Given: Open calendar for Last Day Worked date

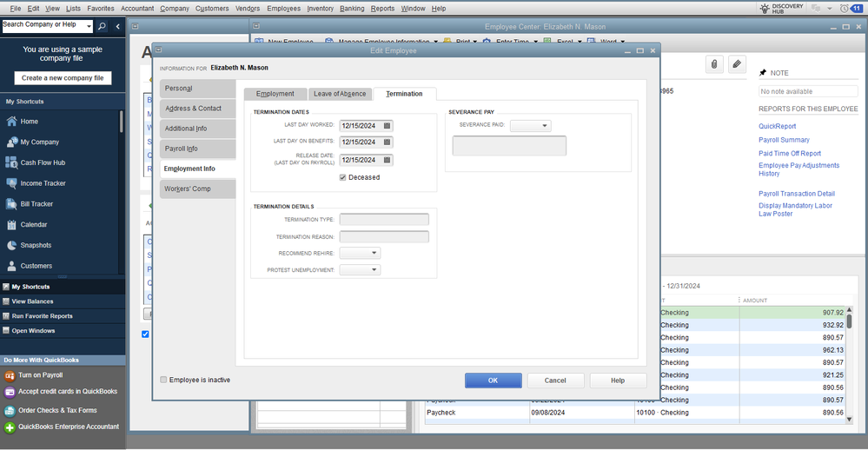Looking at the screenshot, I should [x=387, y=126].
